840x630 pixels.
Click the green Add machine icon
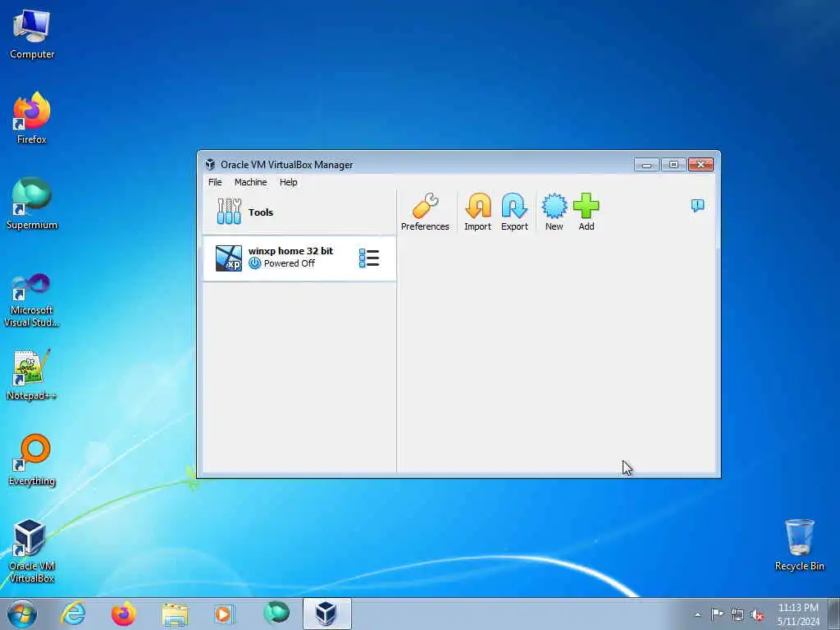click(586, 212)
